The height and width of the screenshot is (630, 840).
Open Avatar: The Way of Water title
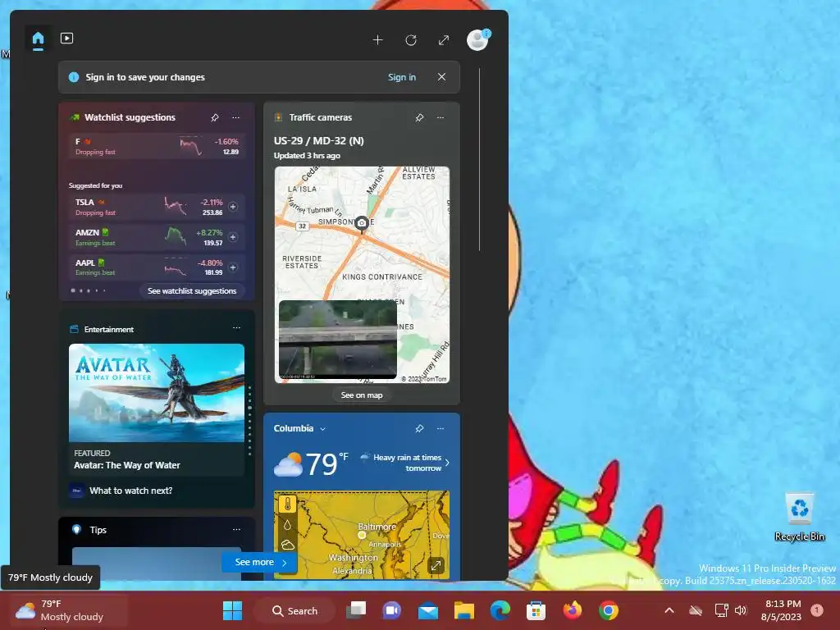click(127, 465)
